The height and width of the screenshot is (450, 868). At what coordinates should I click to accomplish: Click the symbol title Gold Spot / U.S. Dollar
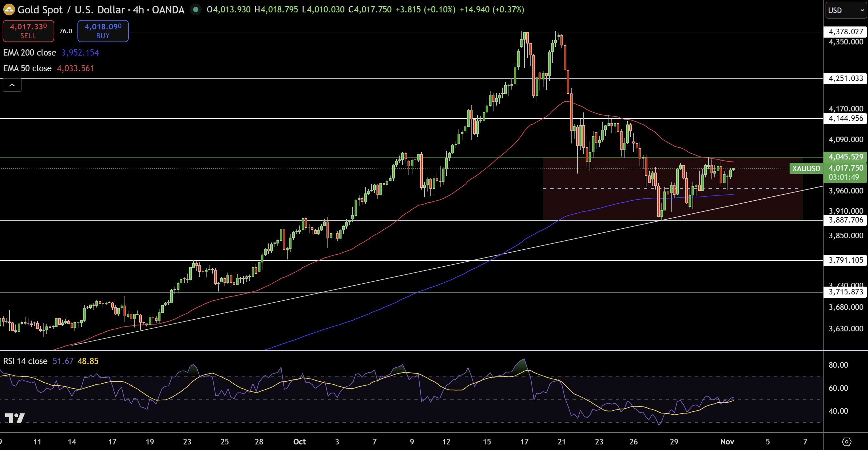tap(73, 10)
